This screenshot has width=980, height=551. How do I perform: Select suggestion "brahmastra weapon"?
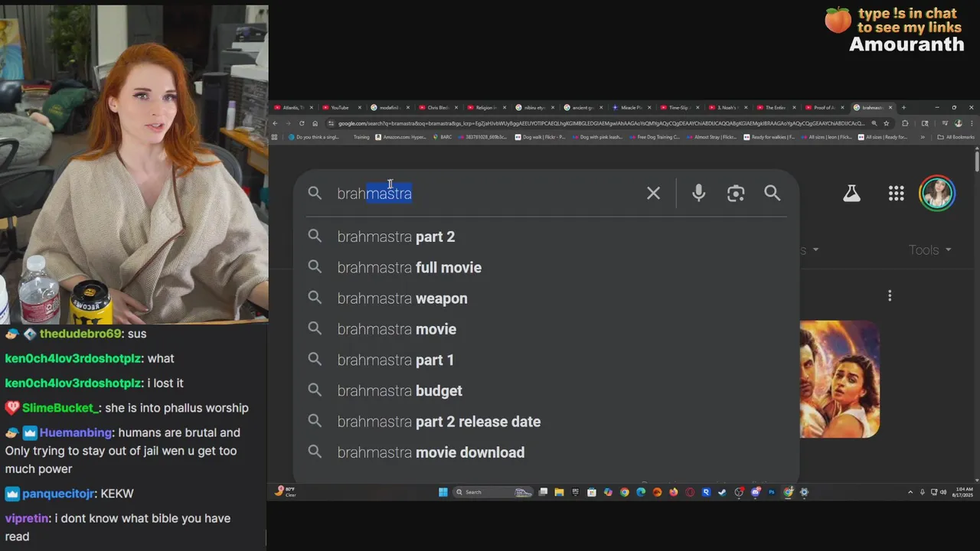pyautogui.click(x=547, y=298)
